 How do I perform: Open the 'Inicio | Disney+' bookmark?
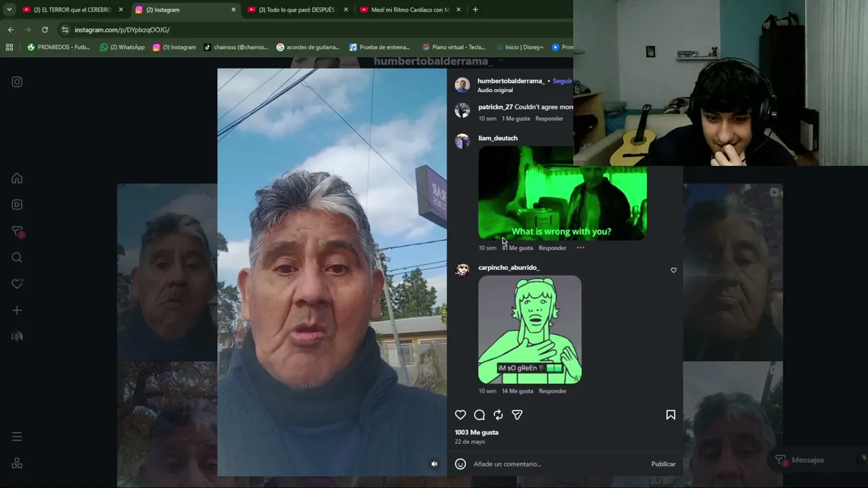tap(519, 47)
